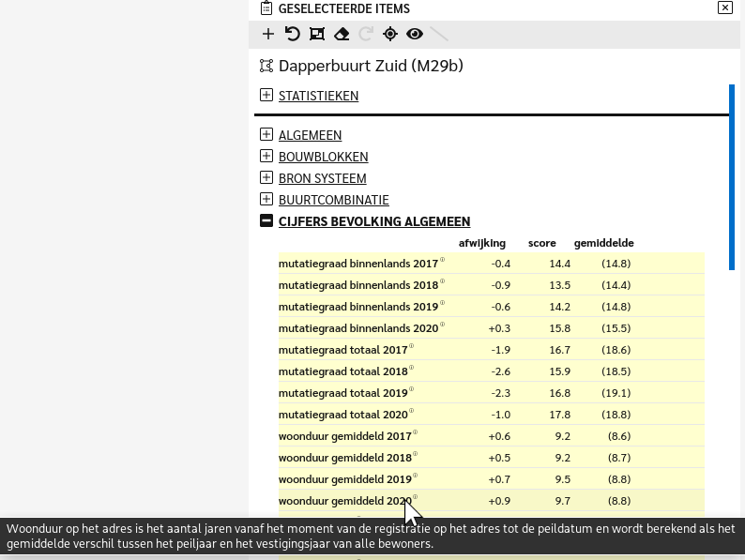Click the 'gemiddelde' column header
745x560 pixels.
coord(604,243)
